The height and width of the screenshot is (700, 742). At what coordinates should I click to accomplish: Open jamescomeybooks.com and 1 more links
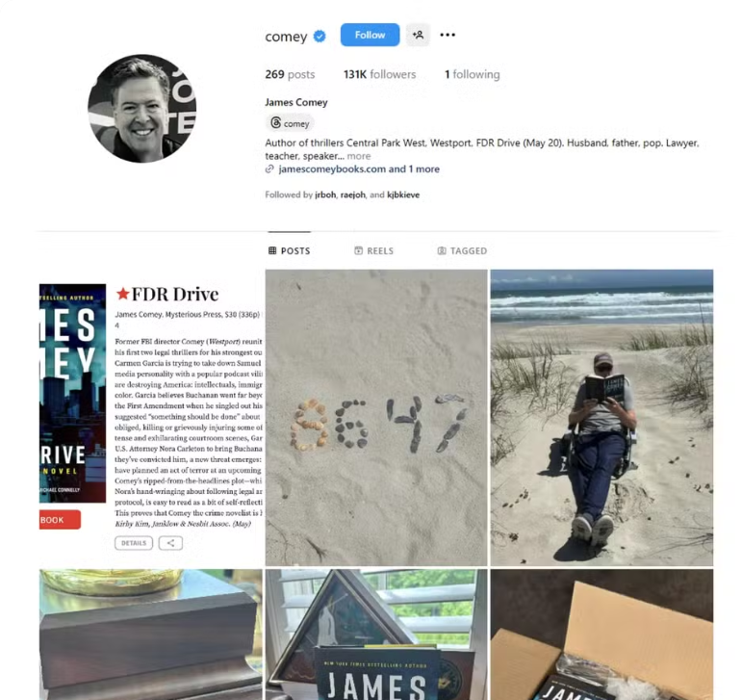[x=359, y=169]
